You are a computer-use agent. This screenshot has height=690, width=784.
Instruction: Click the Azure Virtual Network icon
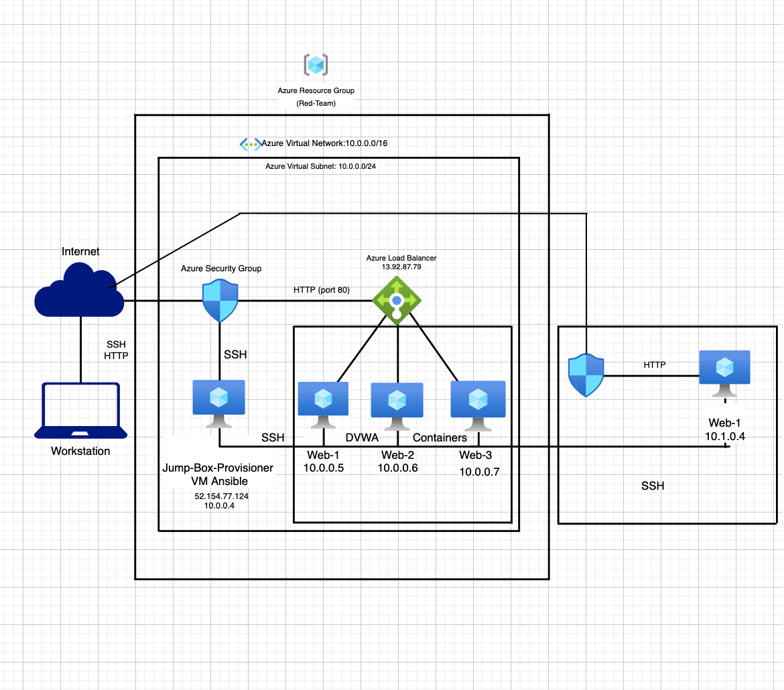(x=250, y=145)
